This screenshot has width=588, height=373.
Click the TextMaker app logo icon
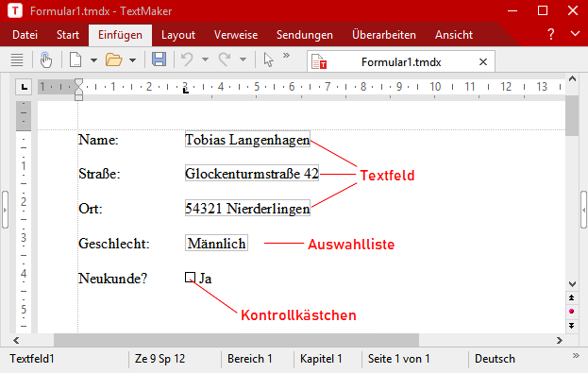15,10
